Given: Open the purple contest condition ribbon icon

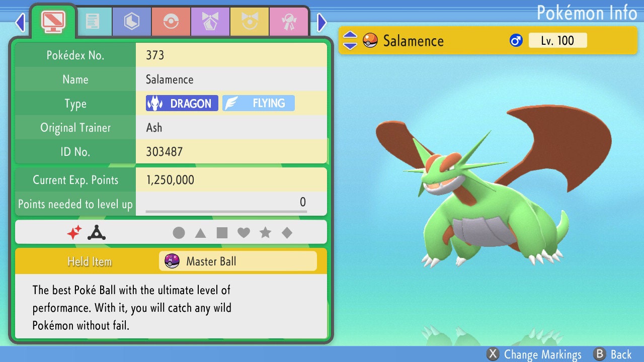Looking at the screenshot, I should point(210,21).
